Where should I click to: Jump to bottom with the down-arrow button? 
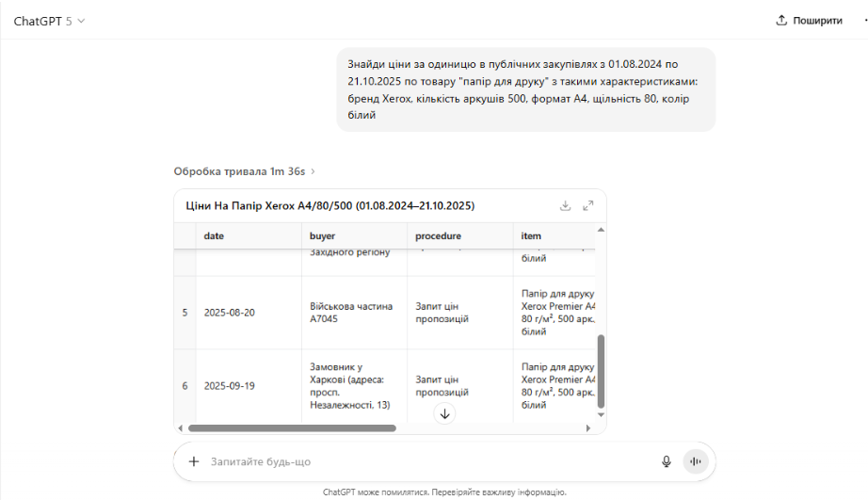tap(445, 412)
